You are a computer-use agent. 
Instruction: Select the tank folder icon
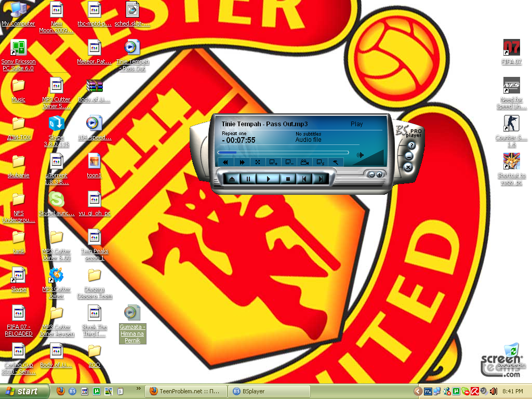tap(18, 242)
